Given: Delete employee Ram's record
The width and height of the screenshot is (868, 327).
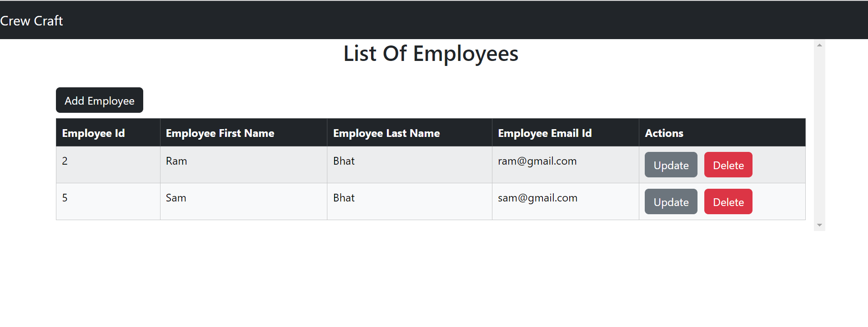Looking at the screenshot, I should click(728, 165).
